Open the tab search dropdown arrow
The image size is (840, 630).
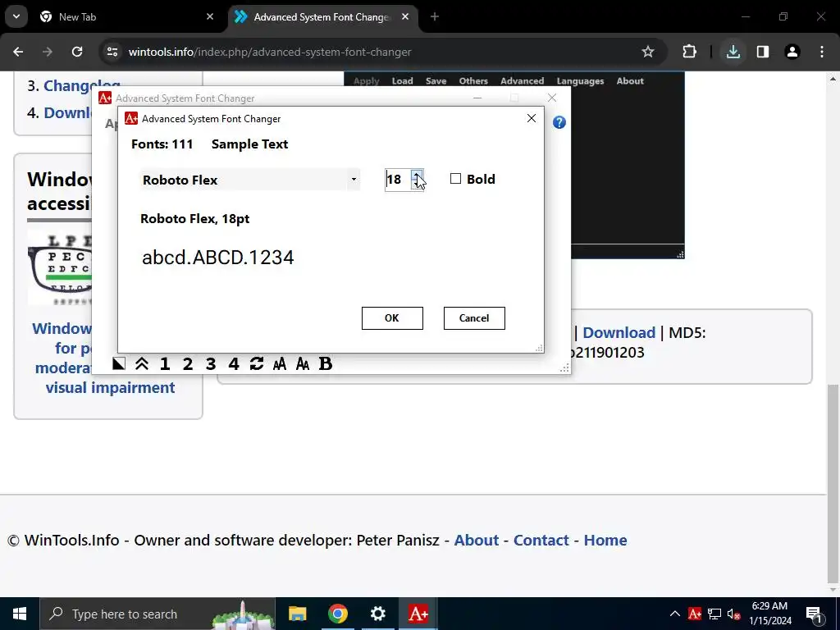coord(16,16)
